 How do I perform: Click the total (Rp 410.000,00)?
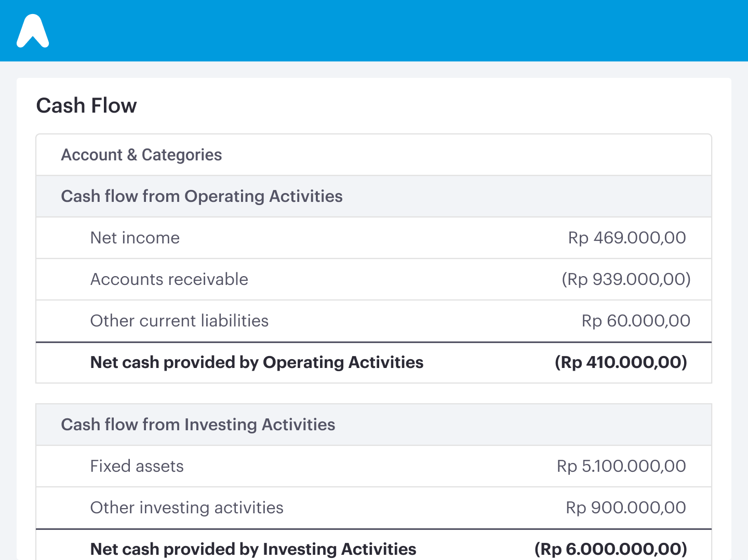pos(621,362)
